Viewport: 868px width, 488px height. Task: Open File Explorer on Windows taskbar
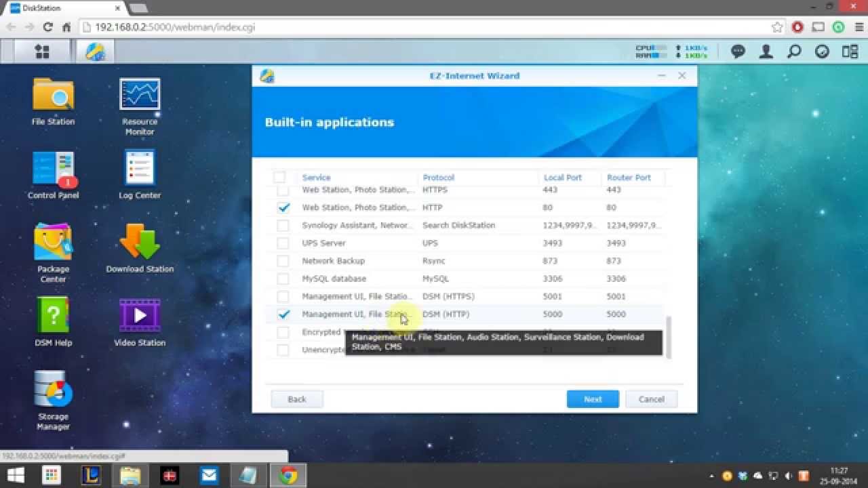pyautogui.click(x=131, y=476)
